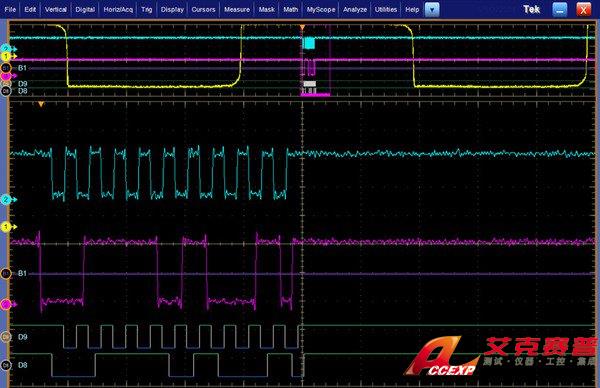Open the Digital menu
Viewport: 600px width, 388px height.
coord(85,10)
